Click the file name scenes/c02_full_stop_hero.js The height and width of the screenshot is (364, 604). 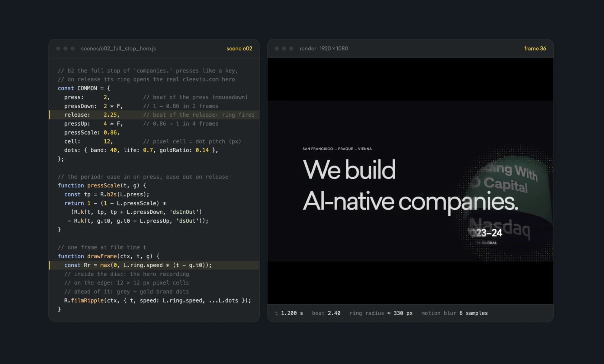118,49
